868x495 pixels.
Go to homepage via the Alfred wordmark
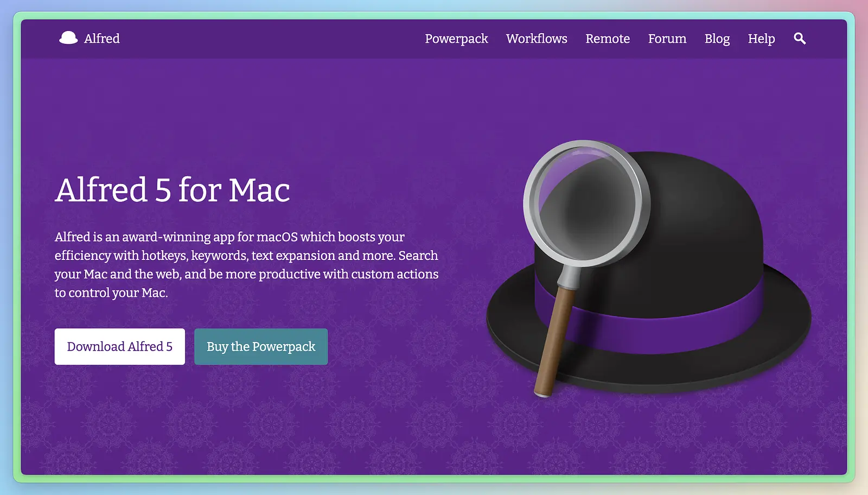pos(102,39)
